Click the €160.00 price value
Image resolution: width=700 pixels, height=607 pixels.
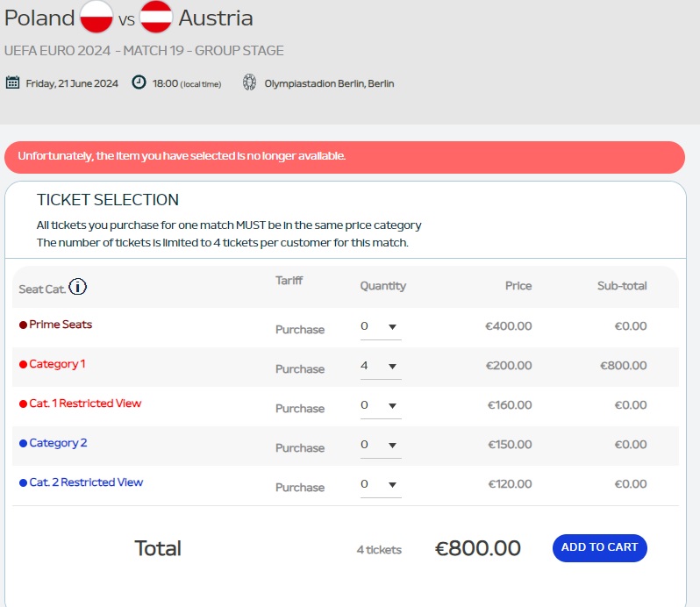point(510,405)
